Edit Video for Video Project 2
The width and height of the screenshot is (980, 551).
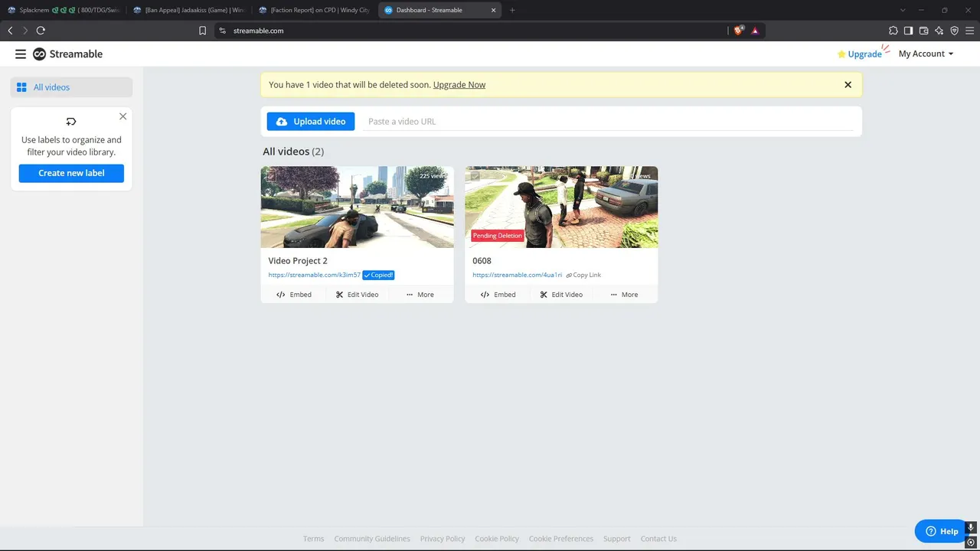click(357, 295)
